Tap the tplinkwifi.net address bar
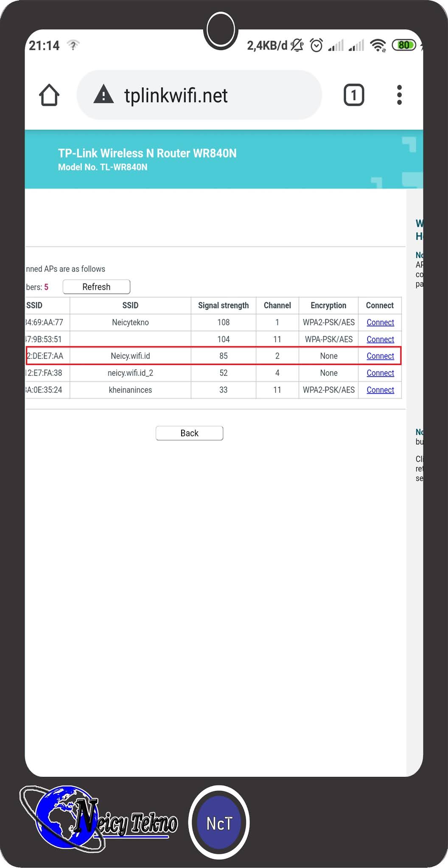 tap(199, 95)
